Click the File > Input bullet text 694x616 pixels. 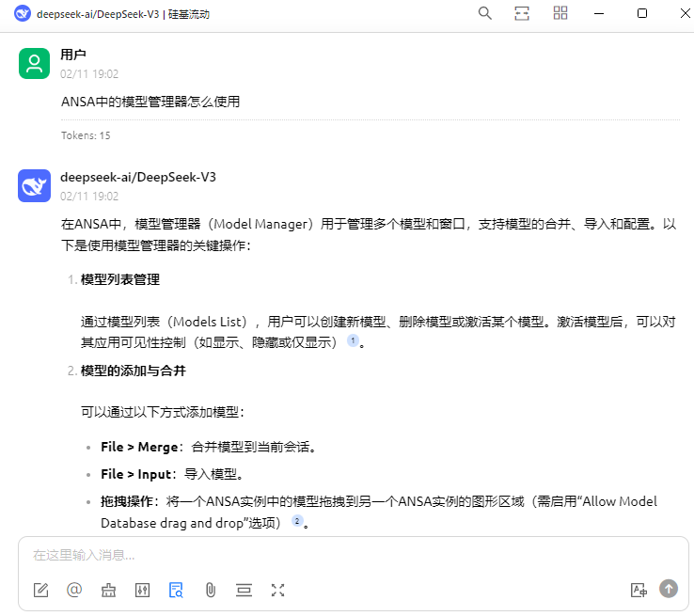click(x=172, y=474)
